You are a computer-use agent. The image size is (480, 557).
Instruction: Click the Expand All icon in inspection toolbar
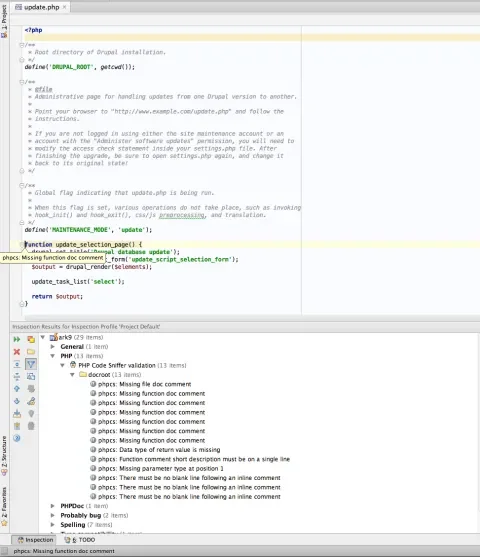[17, 364]
